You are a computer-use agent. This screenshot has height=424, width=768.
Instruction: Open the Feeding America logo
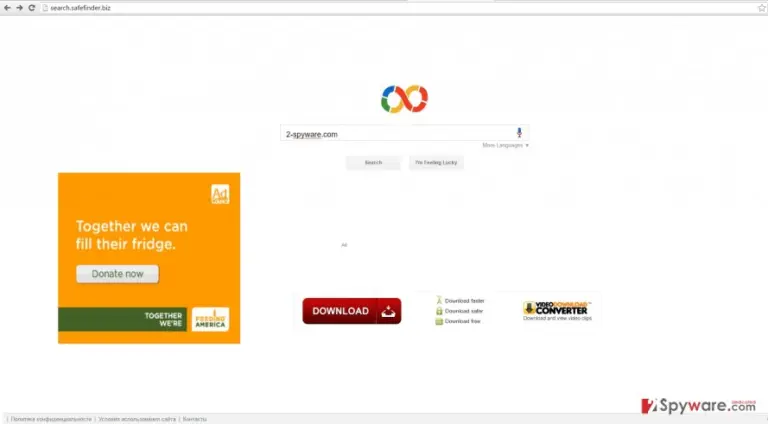pos(210,319)
